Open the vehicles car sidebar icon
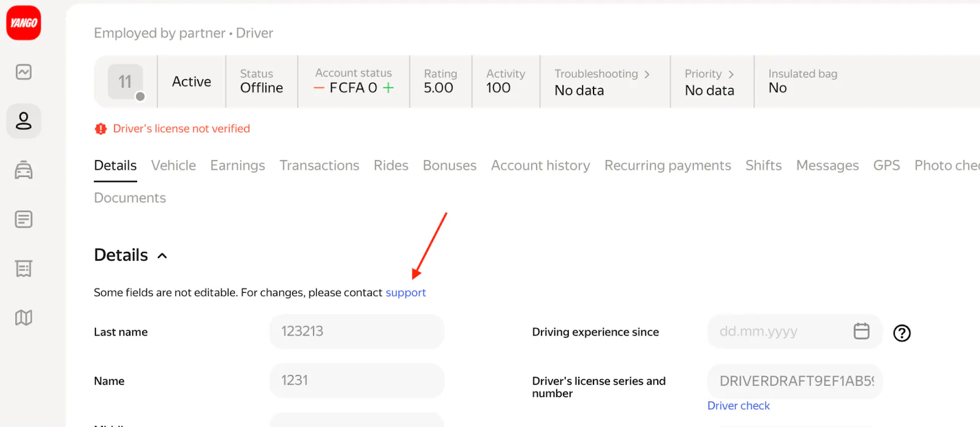 coord(24,170)
